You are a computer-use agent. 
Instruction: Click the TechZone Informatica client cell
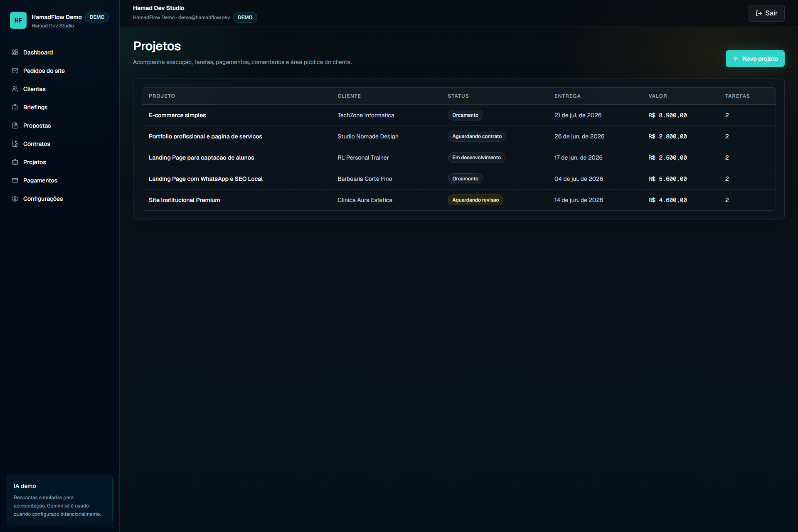click(366, 115)
